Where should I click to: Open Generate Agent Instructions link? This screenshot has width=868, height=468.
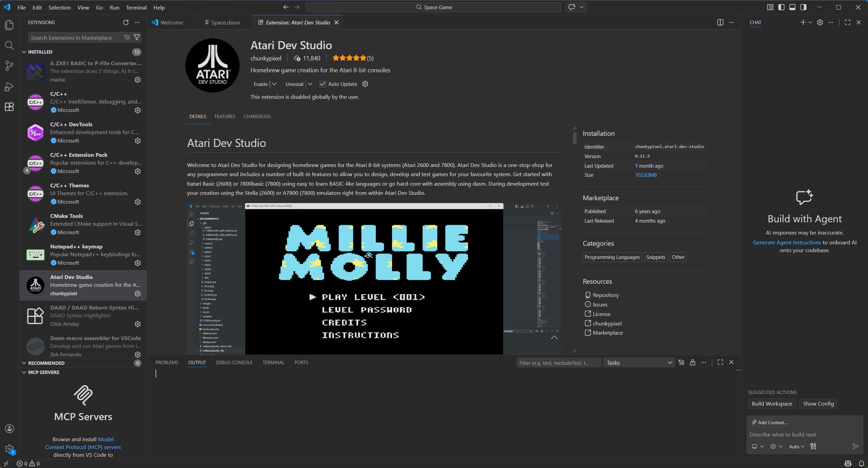click(x=787, y=242)
